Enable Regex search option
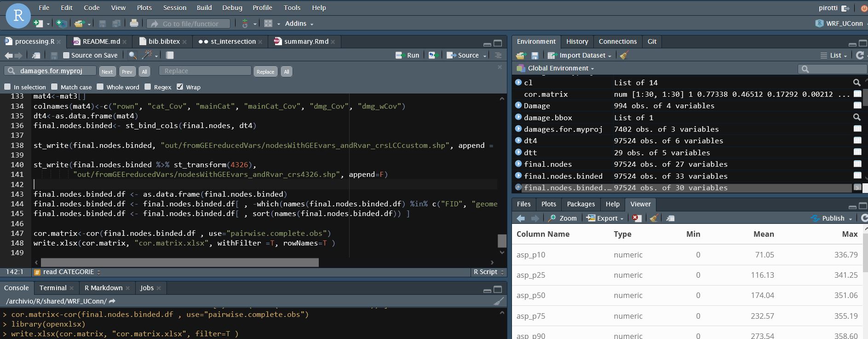Image resolution: width=868 pixels, height=339 pixels. (x=148, y=87)
